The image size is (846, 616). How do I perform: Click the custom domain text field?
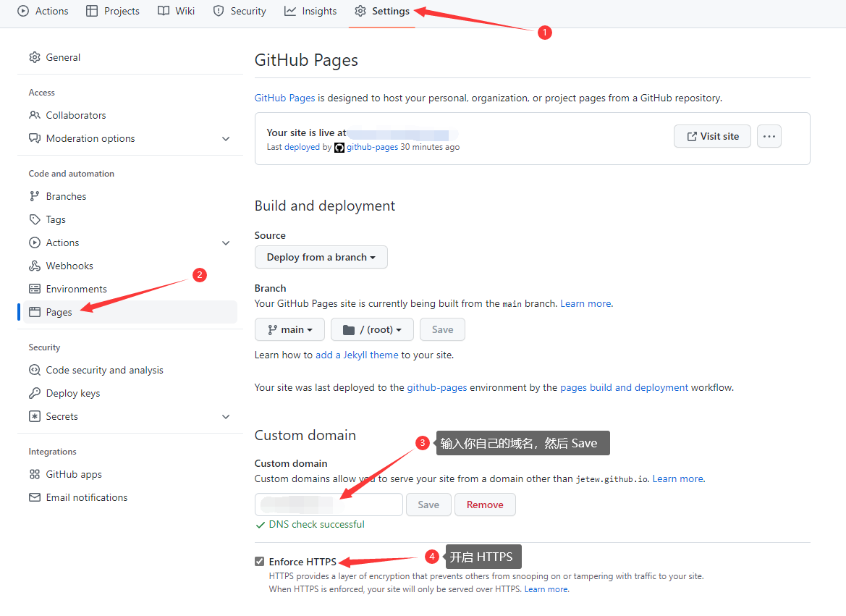[329, 505]
